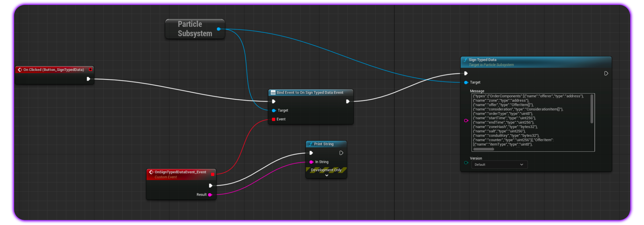This screenshot has width=644, height=225.
Task: Click the red Event delegate input pin
Action: (274, 119)
